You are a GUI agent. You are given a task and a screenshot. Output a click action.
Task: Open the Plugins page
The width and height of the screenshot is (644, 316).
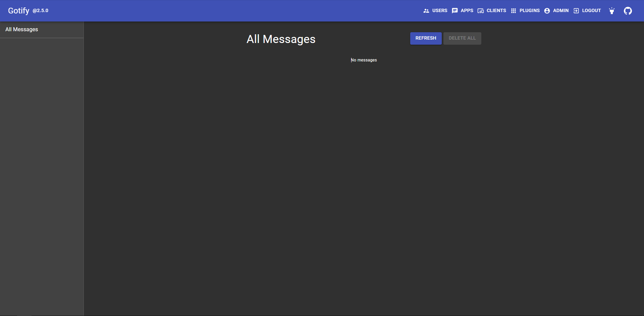525,11
